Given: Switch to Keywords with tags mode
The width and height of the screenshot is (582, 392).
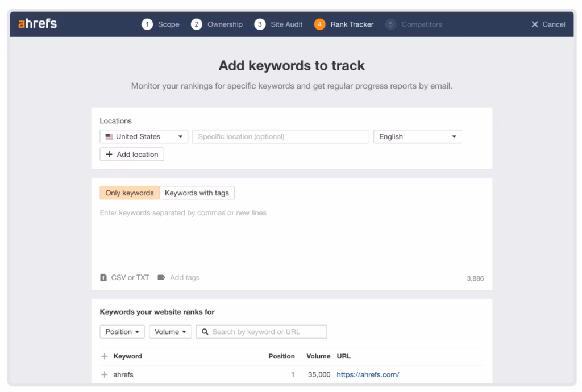Looking at the screenshot, I should pos(197,193).
